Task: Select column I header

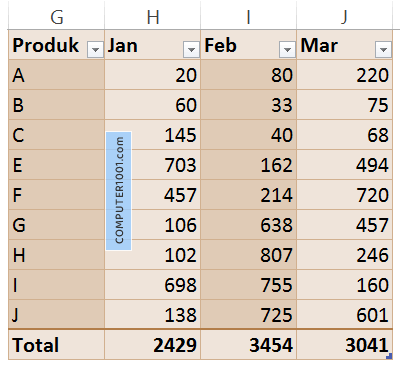Action: tap(249, 16)
